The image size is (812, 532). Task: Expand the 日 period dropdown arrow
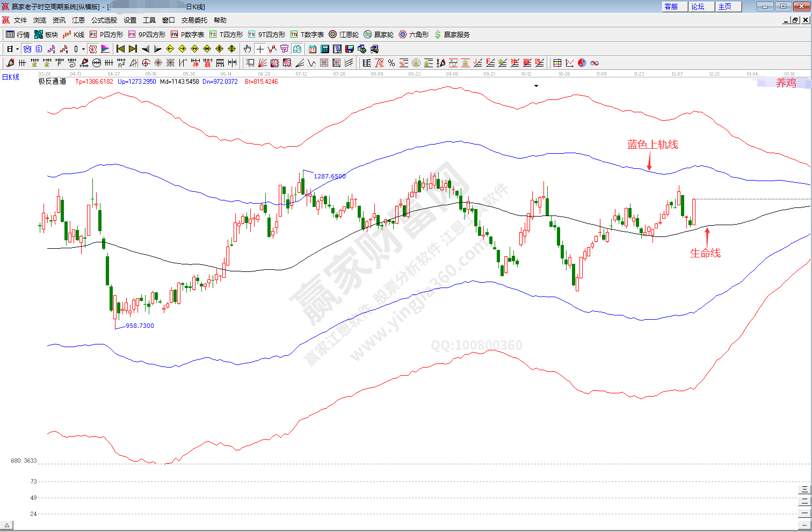(17, 49)
